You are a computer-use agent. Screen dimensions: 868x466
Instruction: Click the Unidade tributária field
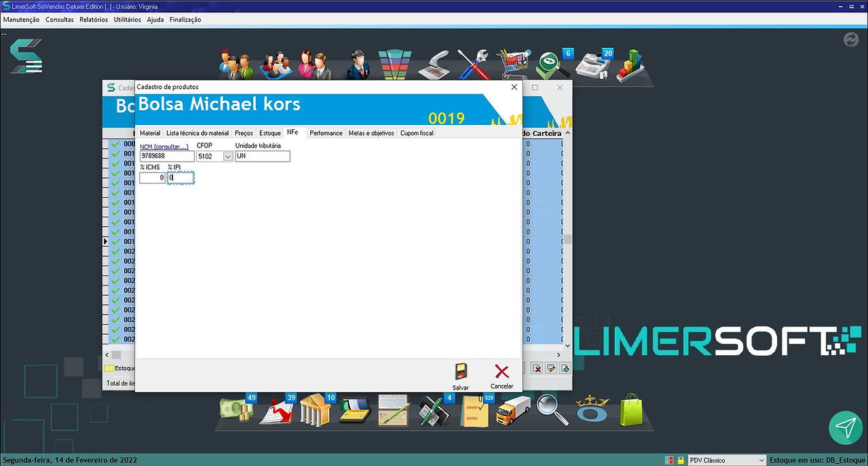[263, 156]
